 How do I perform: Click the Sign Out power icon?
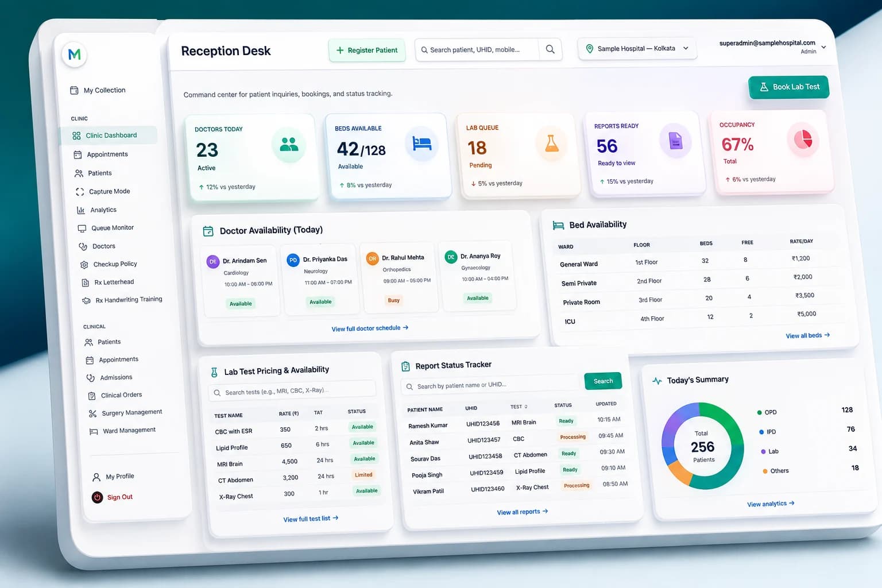point(98,497)
